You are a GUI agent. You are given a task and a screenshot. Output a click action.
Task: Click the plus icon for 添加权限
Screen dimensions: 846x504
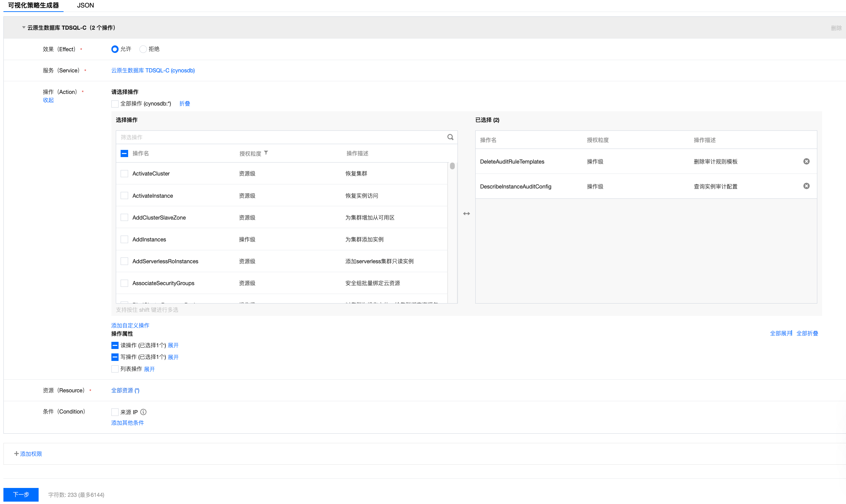[16, 453]
